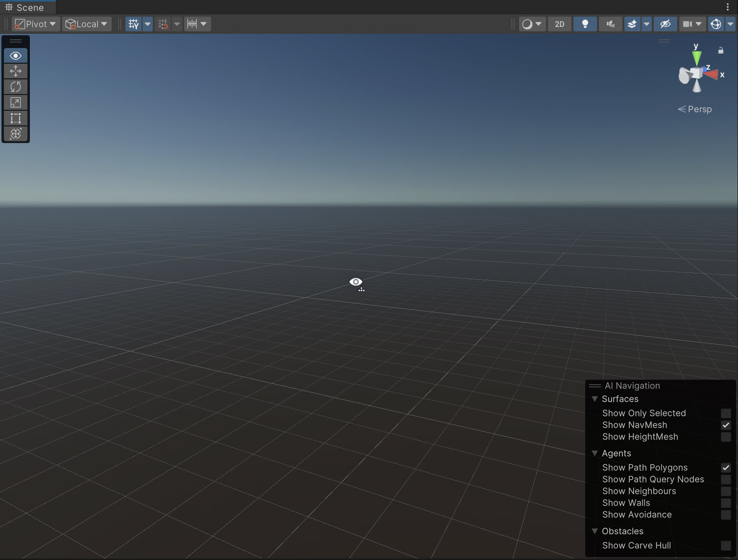Collapse the Obstacles section
Viewport: 738px width, 560px height.
[595, 531]
